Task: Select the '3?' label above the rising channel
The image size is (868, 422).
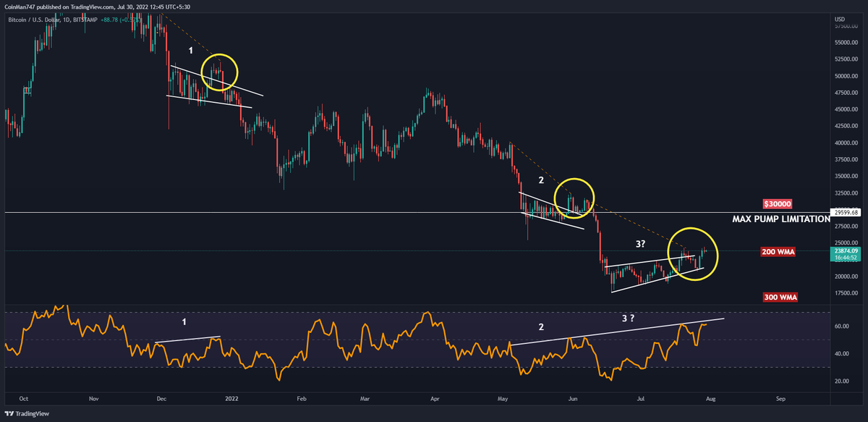Action: pyautogui.click(x=642, y=245)
